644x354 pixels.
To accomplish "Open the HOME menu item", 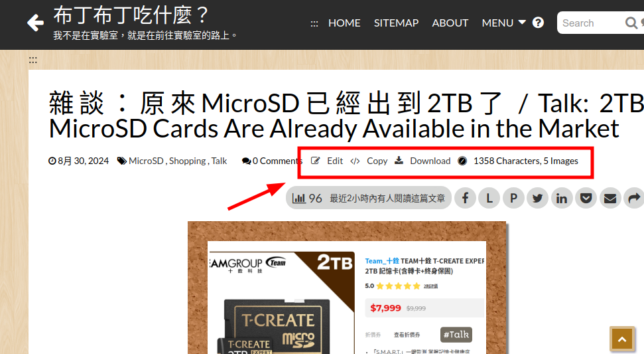I will pyautogui.click(x=344, y=23).
